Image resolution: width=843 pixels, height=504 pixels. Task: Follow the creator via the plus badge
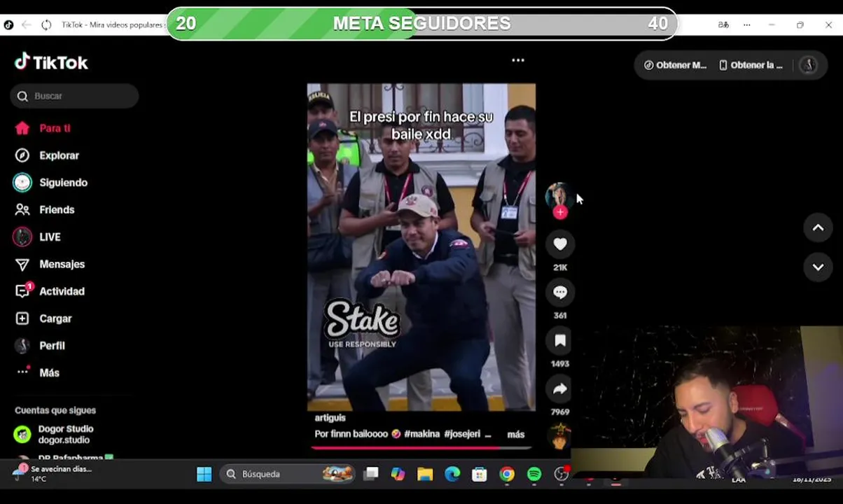(x=559, y=213)
